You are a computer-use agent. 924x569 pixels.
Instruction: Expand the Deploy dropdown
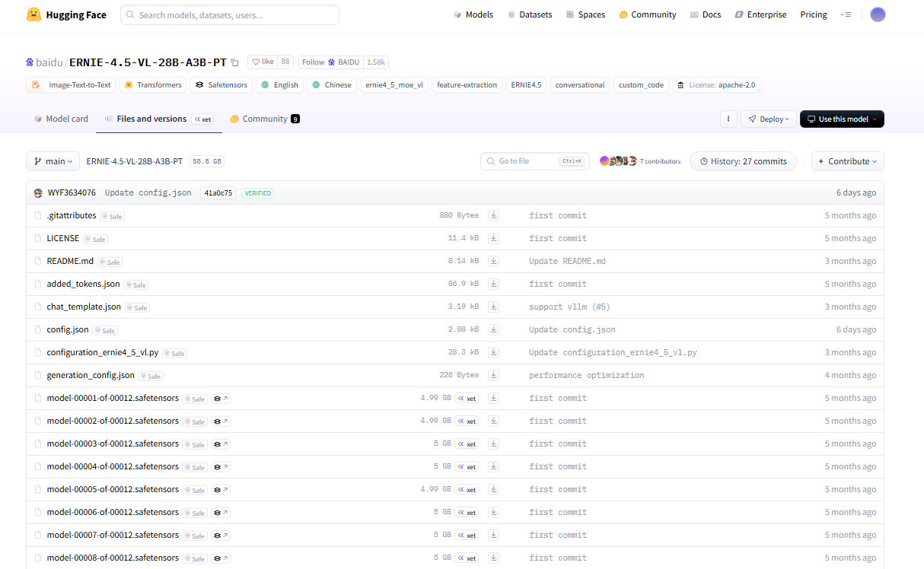(x=769, y=119)
